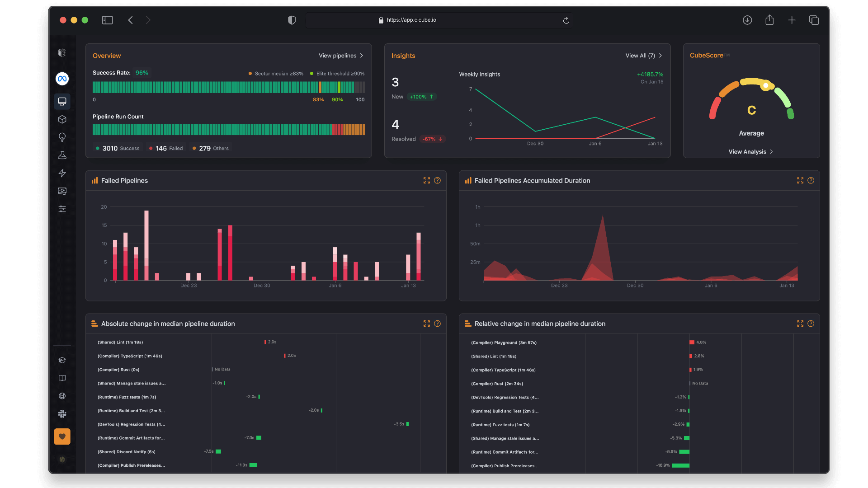Select the orange heart icon in sidebar
Screen dimensions: 868x488
(62, 436)
